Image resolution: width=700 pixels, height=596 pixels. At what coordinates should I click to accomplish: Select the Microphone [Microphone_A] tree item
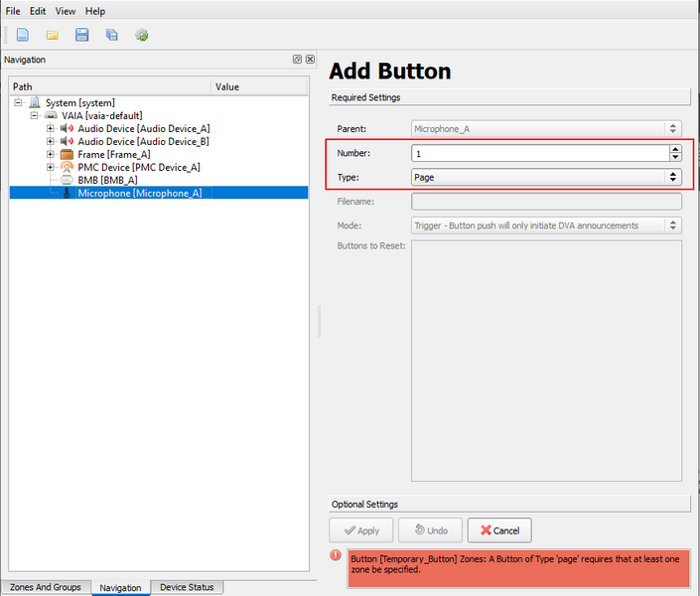tap(139, 193)
